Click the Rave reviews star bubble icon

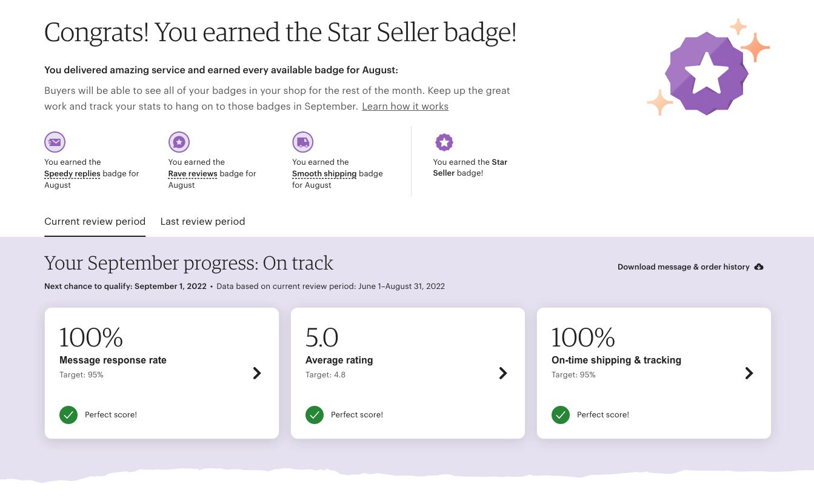pyautogui.click(x=179, y=142)
